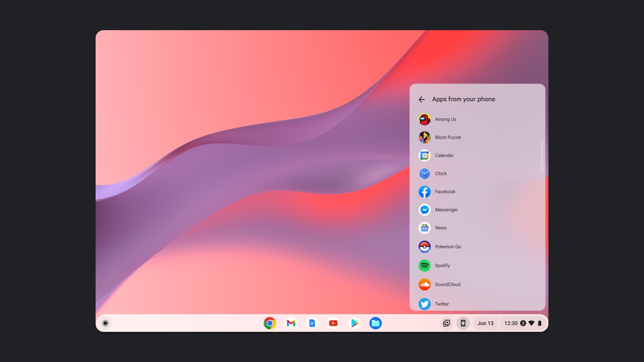Open Chrome from the shelf
The height and width of the screenshot is (362, 644).
[x=270, y=323]
